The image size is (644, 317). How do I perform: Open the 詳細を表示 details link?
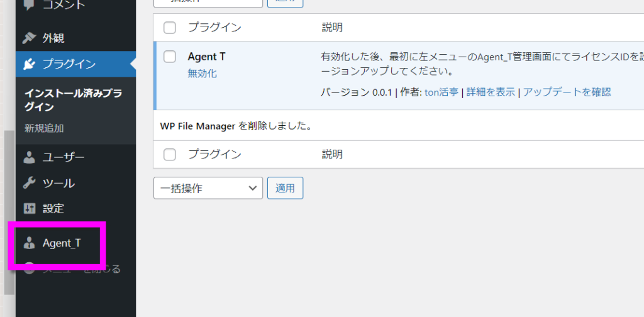[491, 92]
